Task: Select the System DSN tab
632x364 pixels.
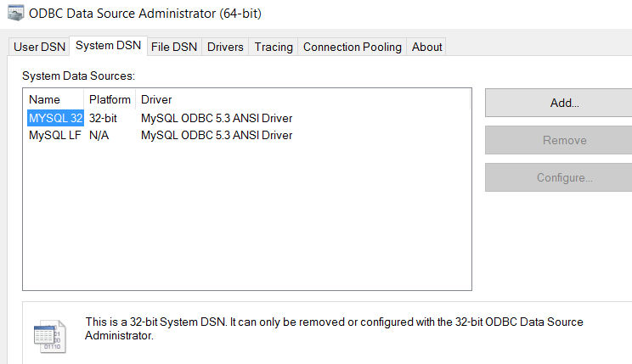Action: pos(108,46)
